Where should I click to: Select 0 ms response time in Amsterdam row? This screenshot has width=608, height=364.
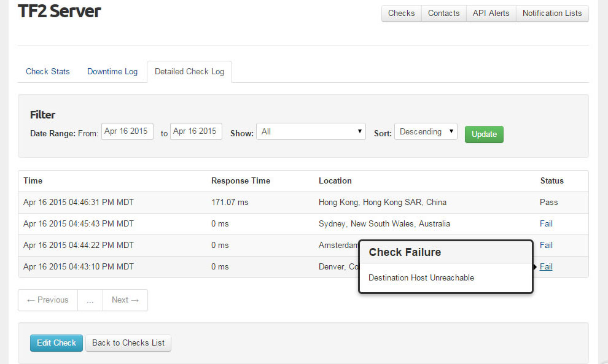(x=220, y=245)
